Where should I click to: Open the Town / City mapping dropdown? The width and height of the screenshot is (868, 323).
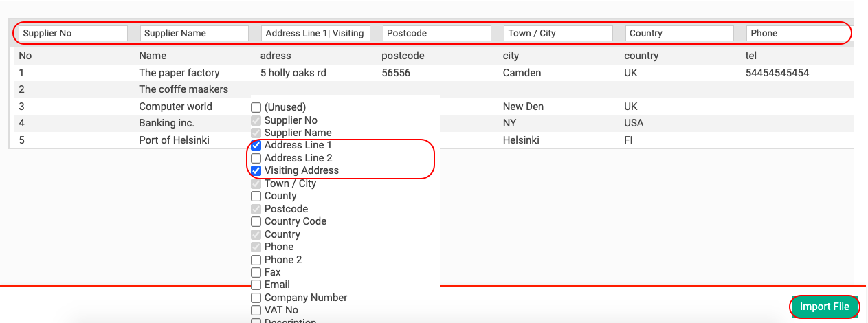557,33
